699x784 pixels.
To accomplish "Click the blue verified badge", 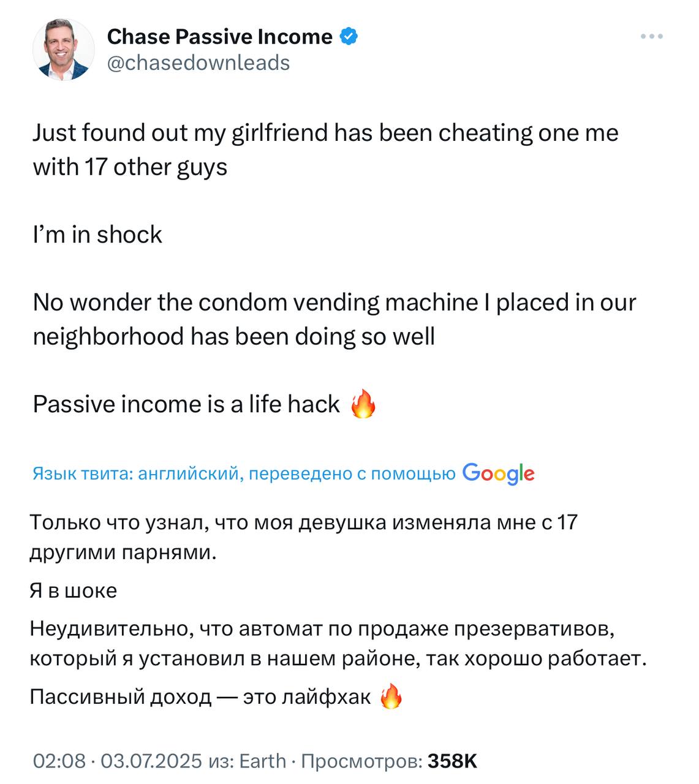I will click(x=349, y=37).
